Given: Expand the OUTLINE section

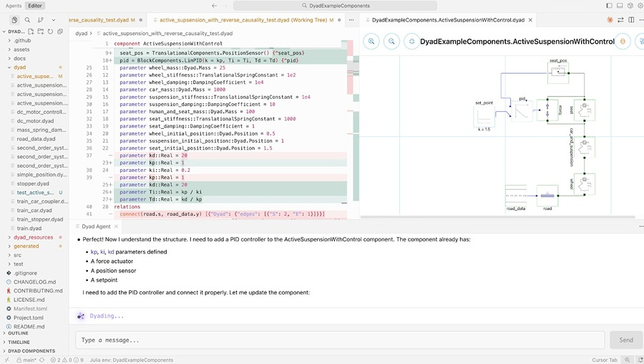Looking at the screenshot, I should pyautogui.click(x=19, y=333).
